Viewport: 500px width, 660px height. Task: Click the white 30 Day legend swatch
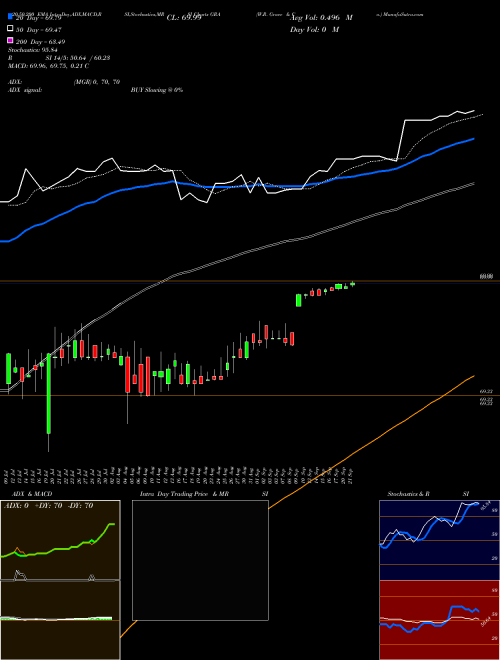(x=10, y=29)
